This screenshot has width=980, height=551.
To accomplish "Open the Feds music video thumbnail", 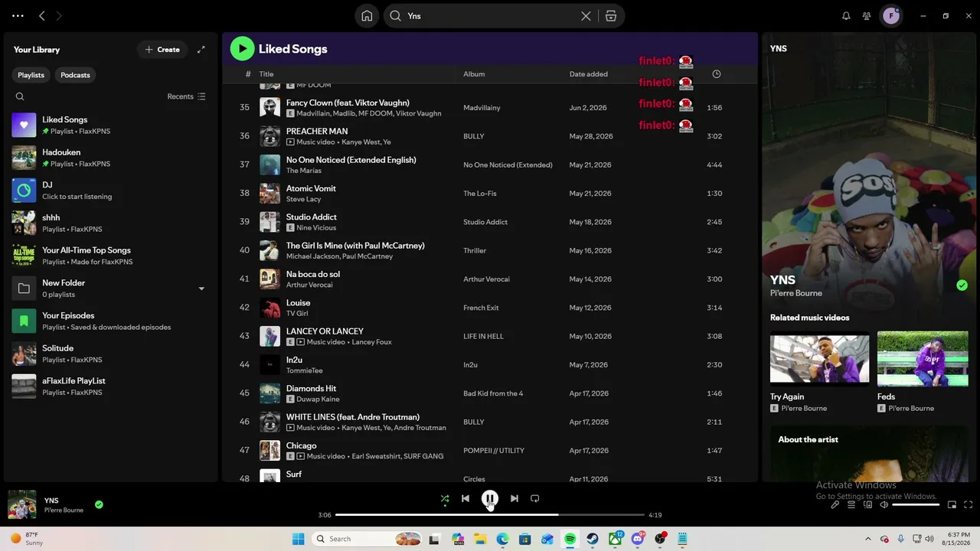I will [x=923, y=358].
